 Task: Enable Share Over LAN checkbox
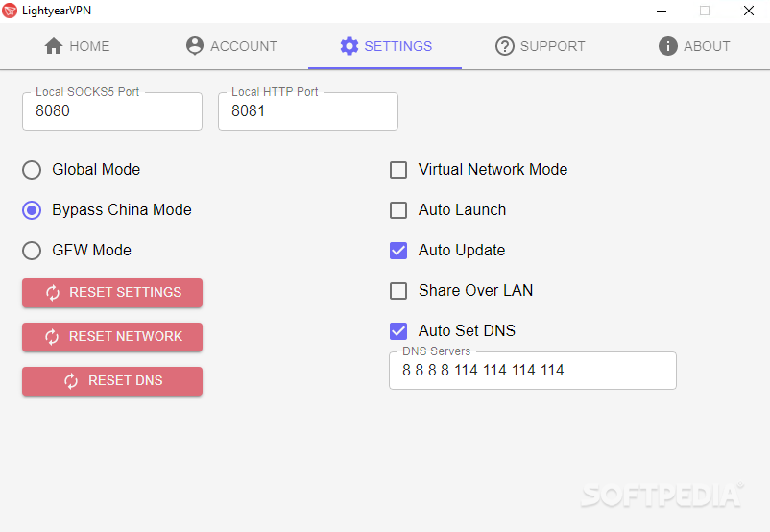tap(398, 291)
